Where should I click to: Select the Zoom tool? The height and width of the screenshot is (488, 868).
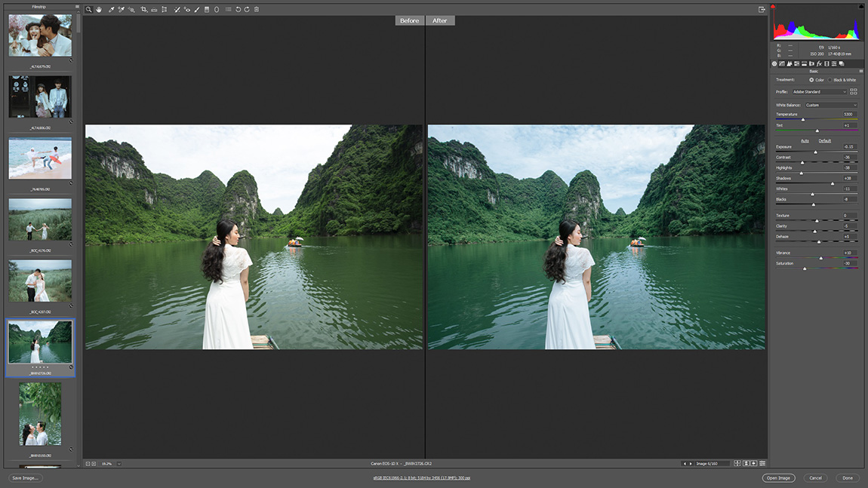click(x=88, y=9)
